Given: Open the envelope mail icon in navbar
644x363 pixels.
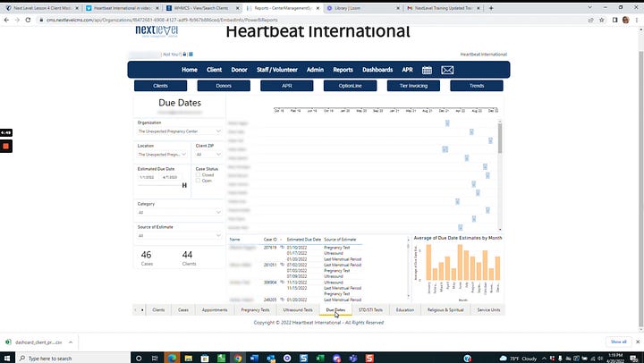Looking at the screenshot, I should coord(447,70).
